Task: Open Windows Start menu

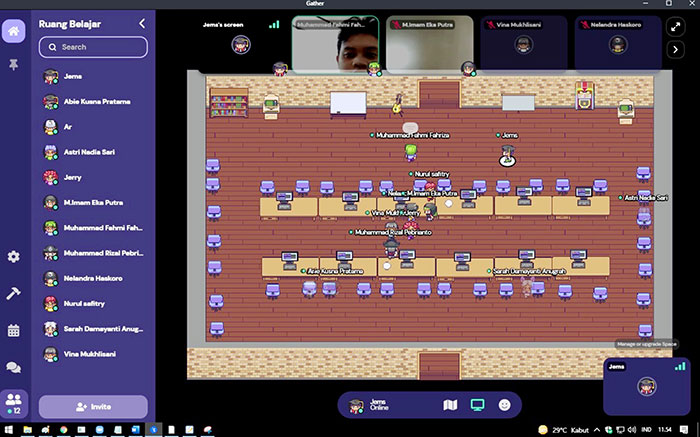Action: (x=8, y=430)
